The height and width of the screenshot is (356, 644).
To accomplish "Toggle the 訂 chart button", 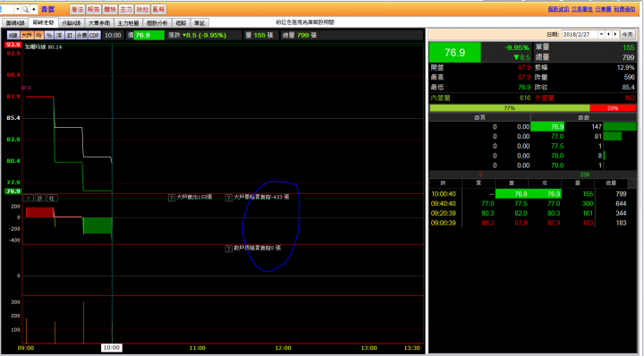I will click(x=70, y=35).
